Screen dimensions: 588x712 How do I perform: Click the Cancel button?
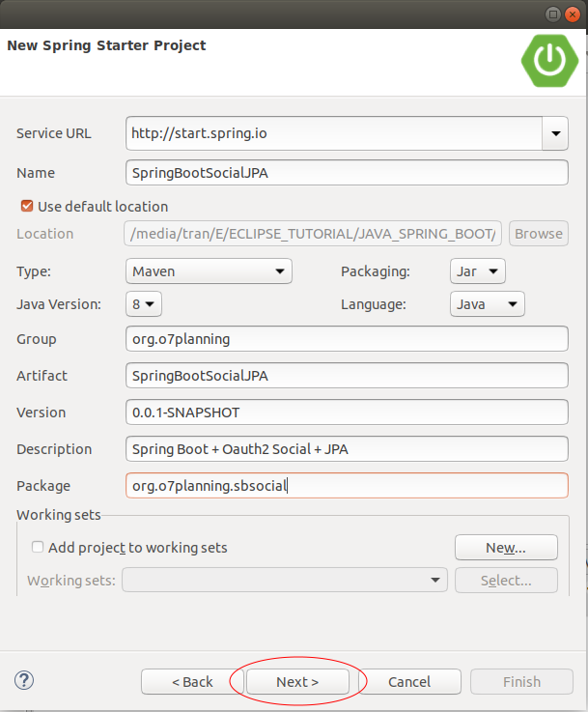409,682
